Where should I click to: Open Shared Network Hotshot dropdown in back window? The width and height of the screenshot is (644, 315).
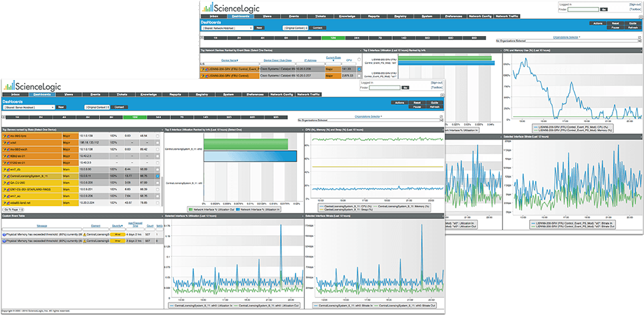click(x=227, y=28)
